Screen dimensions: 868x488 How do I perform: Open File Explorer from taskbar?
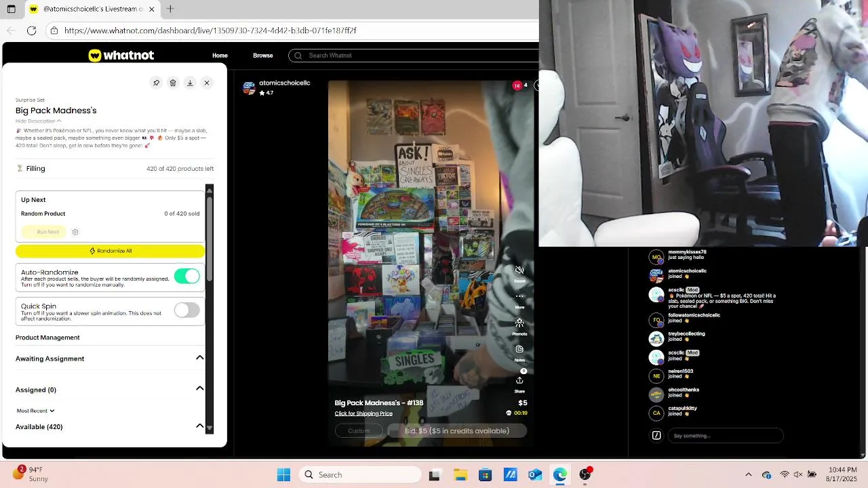[x=460, y=475]
